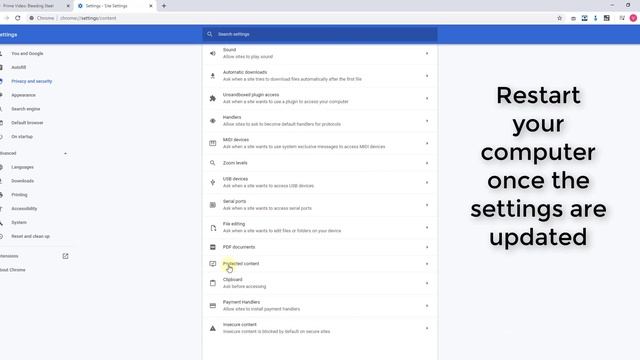
Task: Open Protected content settings
Action: 320,264
